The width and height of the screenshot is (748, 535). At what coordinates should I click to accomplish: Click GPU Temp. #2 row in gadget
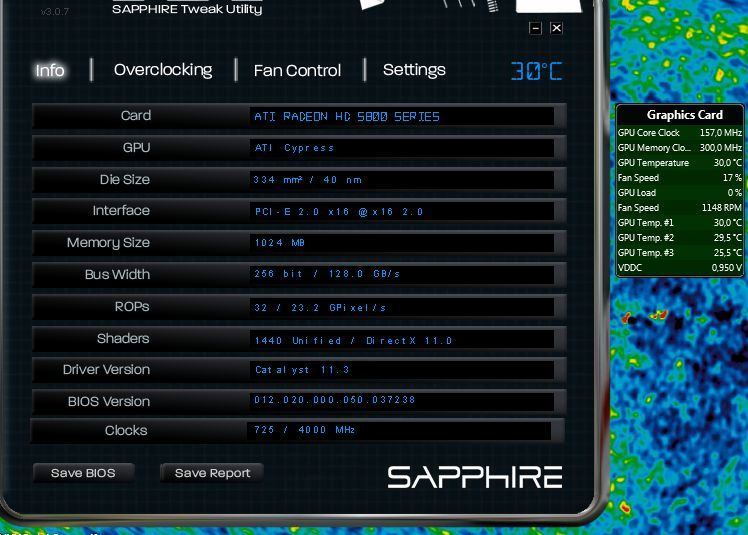680,238
